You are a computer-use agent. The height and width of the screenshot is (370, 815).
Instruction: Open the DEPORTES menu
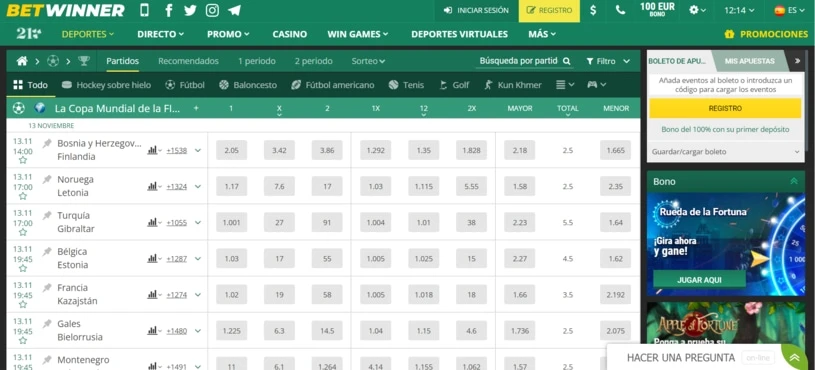[88, 34]
